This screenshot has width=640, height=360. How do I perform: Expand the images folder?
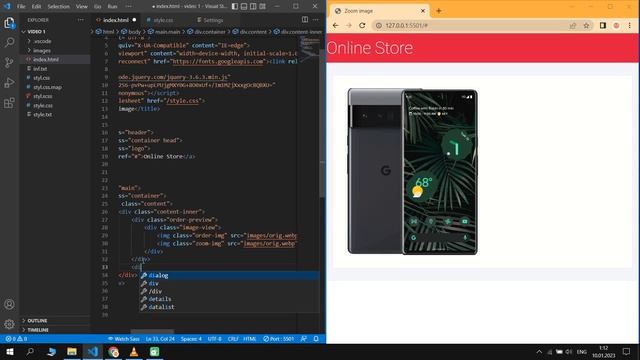tap(55, 51)
